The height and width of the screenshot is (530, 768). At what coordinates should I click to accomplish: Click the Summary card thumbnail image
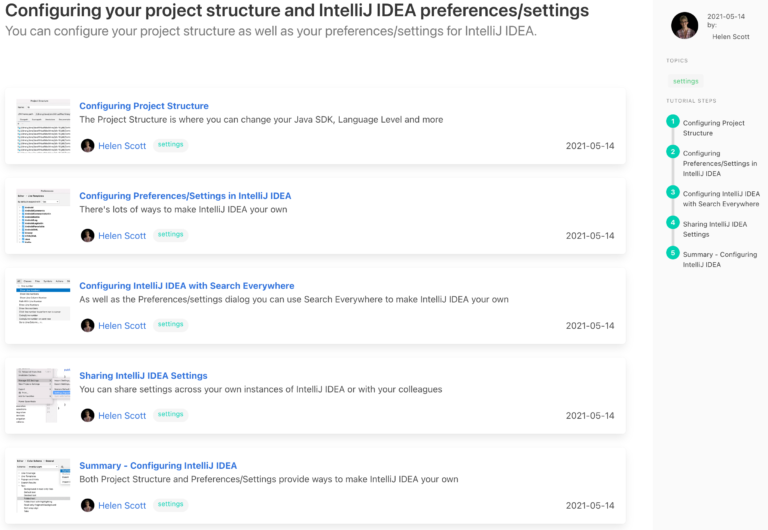[43, 484]
